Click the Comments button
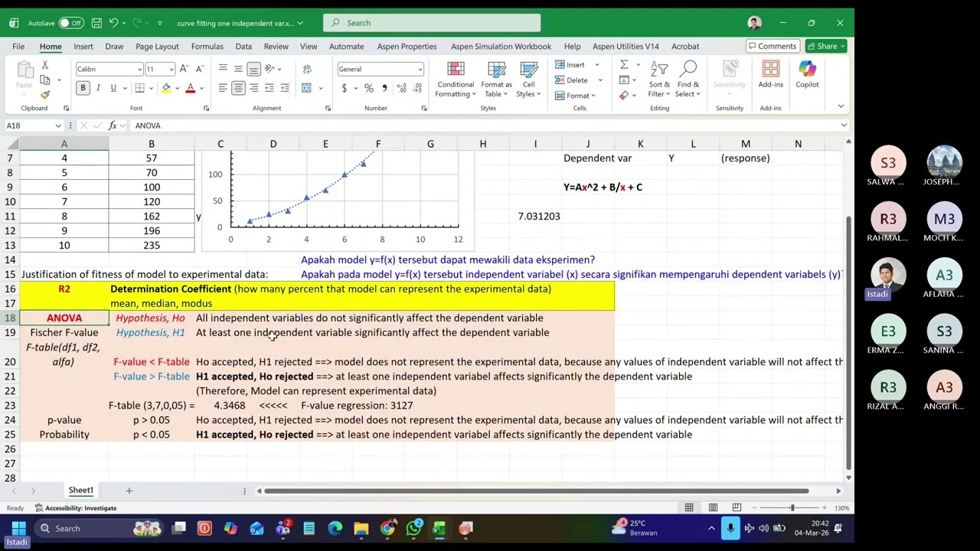Viewport: 980px width, 551px height. coord(773,46)
